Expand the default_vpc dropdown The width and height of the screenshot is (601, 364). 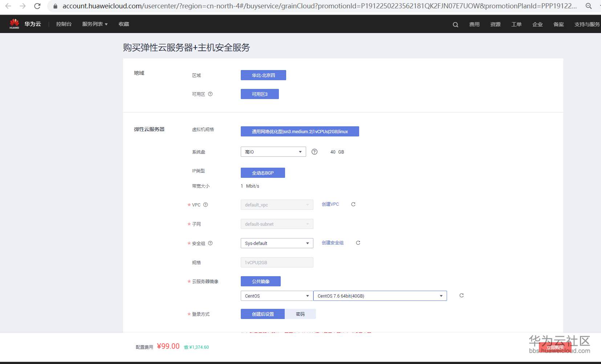click(x=277, y=205)
